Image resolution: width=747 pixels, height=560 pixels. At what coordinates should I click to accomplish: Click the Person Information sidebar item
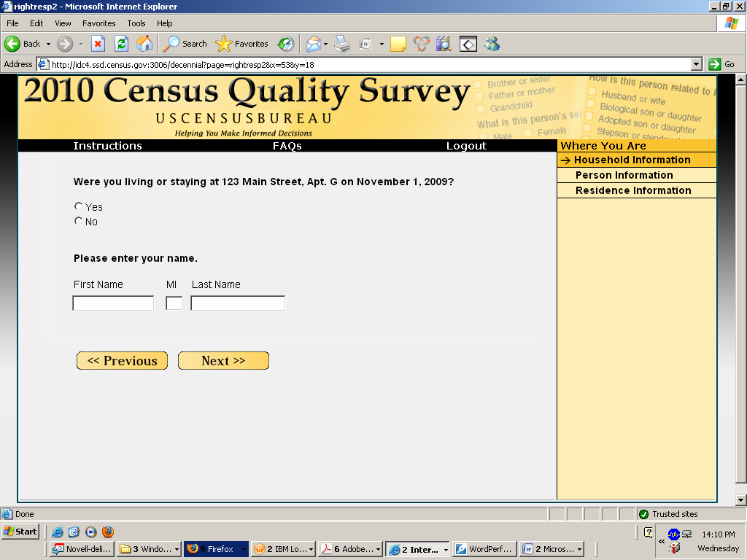click(x=624, y=175)
